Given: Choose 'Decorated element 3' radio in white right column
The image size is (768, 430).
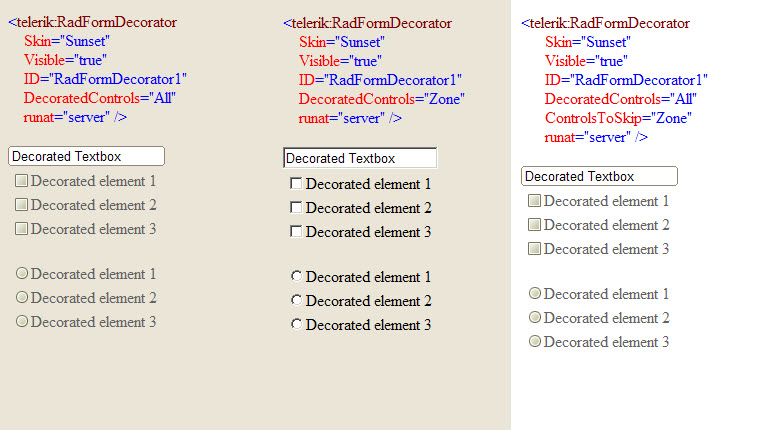Looking at the screenshot, I should (x=535, y=341).
